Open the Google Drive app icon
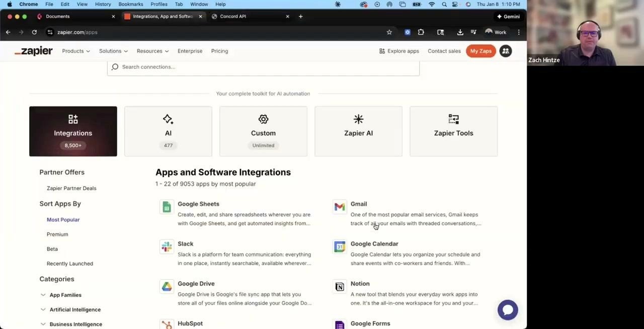The image size is (644, 329). click(x=167, y=286)
